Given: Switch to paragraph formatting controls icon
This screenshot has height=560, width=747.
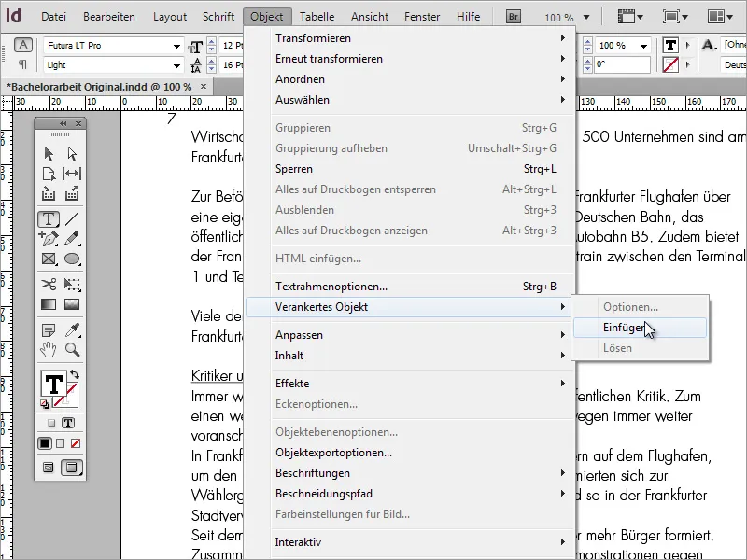Looking at the screenshot, I should click(x=22, y=63).
